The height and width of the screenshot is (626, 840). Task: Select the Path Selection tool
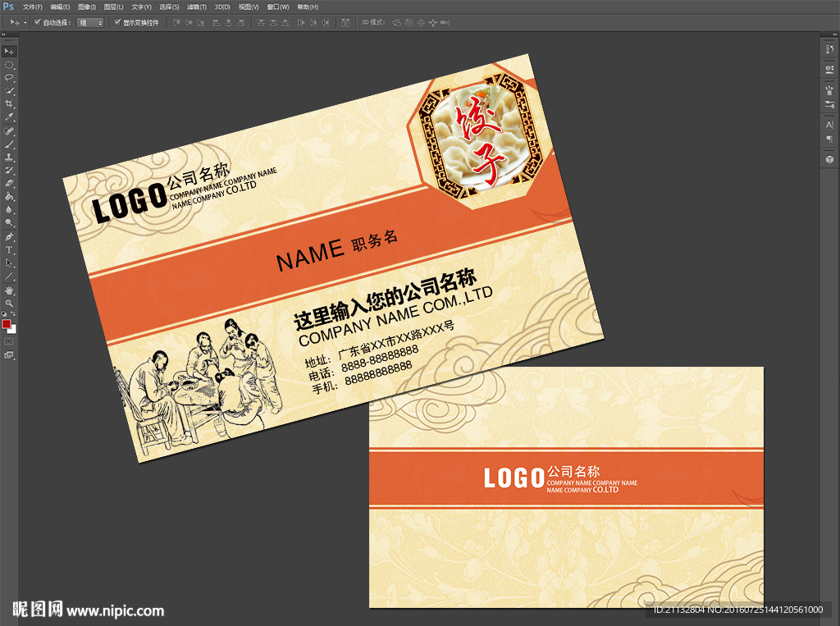[9, 263]
